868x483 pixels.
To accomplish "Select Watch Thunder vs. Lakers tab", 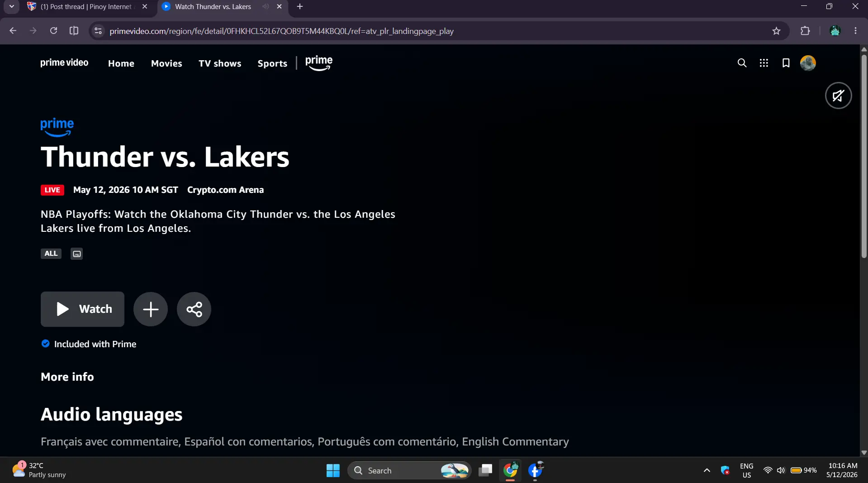I will coord(213,7).
